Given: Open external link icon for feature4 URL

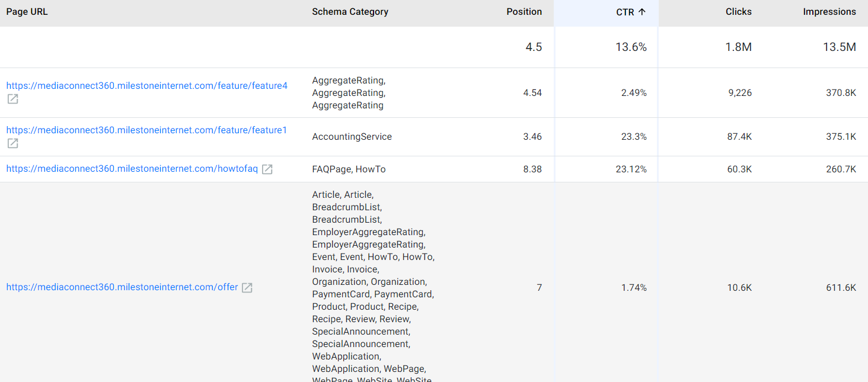Looking at the screenshot, I should (12, 99).
